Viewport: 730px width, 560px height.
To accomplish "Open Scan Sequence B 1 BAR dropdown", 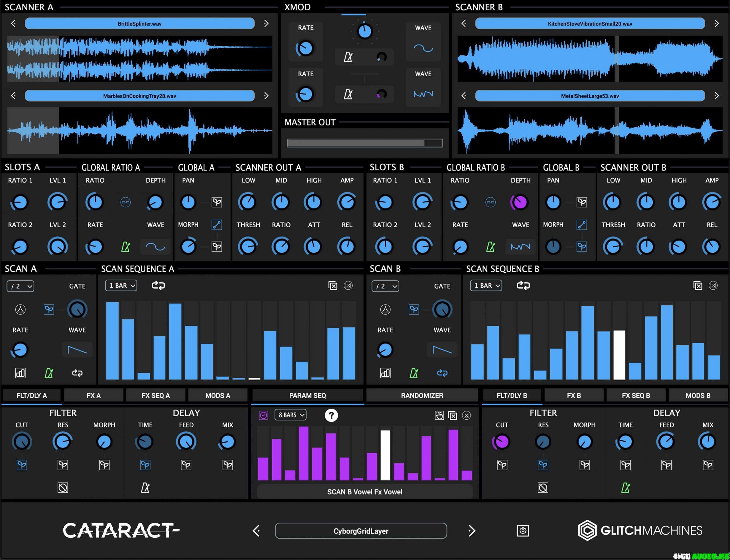I will [486, 286].
